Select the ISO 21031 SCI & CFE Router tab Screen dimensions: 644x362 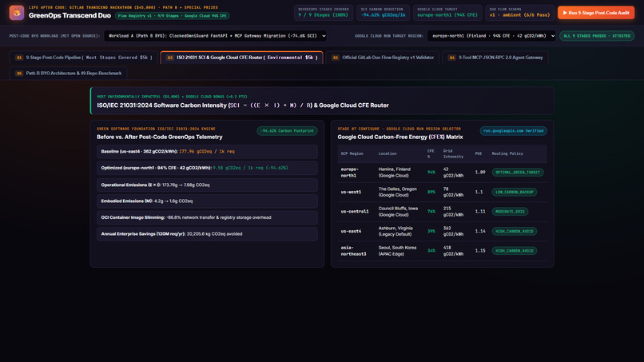click(x=241, y=58)
